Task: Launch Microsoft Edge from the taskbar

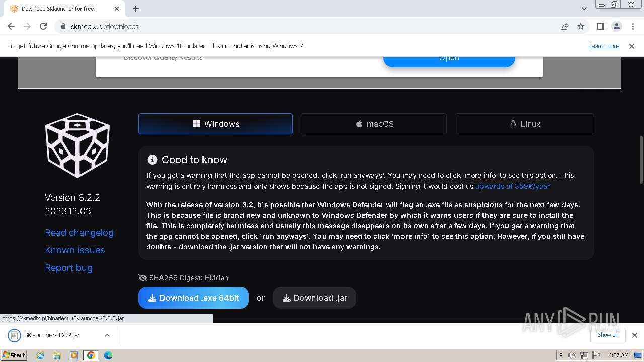Action: (108, 355)
